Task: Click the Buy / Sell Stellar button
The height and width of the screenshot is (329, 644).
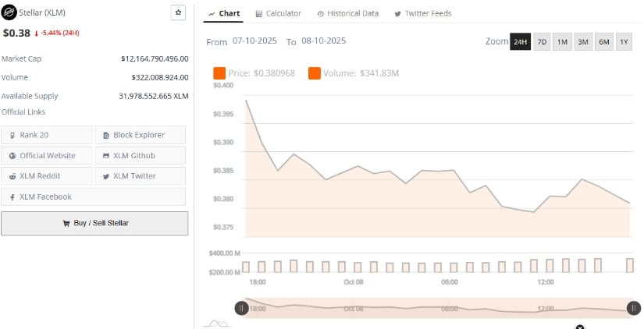Action: point(94,223)
